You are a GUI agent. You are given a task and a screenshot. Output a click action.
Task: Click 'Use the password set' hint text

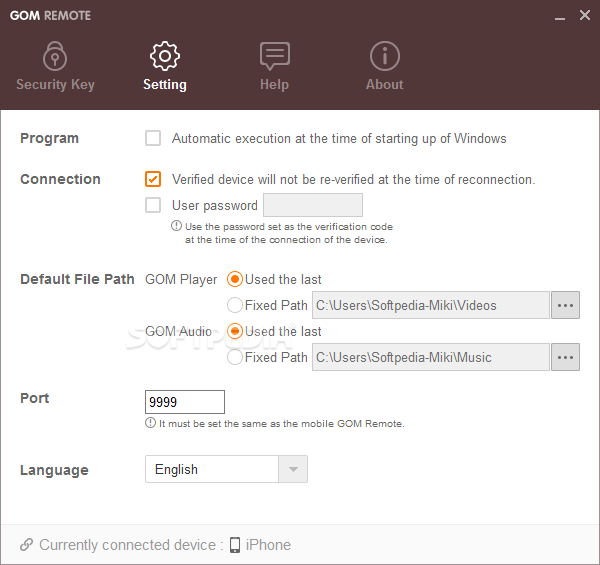click(x=289, y=233)
